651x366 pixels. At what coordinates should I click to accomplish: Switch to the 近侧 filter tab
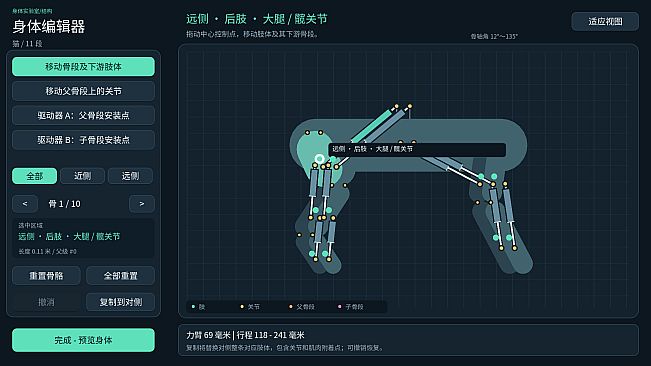tap(82, 176)
